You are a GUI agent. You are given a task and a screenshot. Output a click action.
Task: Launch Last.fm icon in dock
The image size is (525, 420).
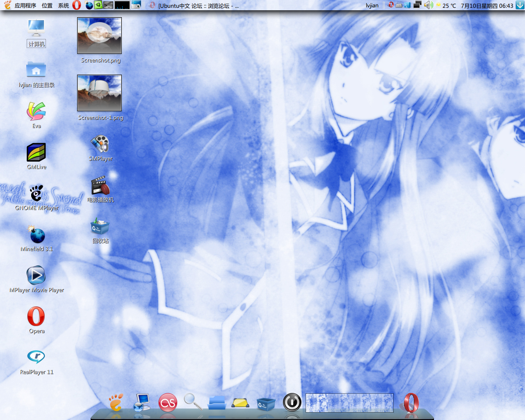point(168,403)
